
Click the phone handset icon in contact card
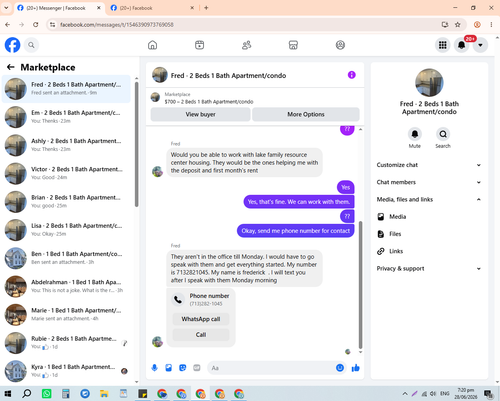click(x=178, y=299)
